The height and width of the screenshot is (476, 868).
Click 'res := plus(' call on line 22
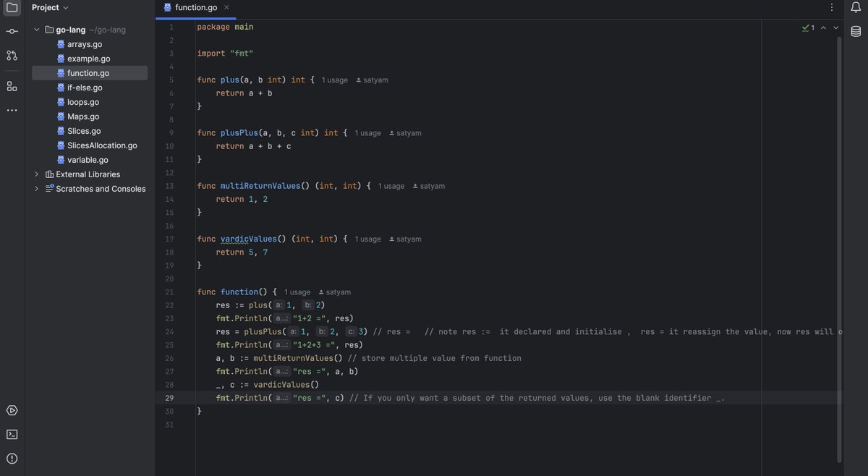tap(244, 305)
